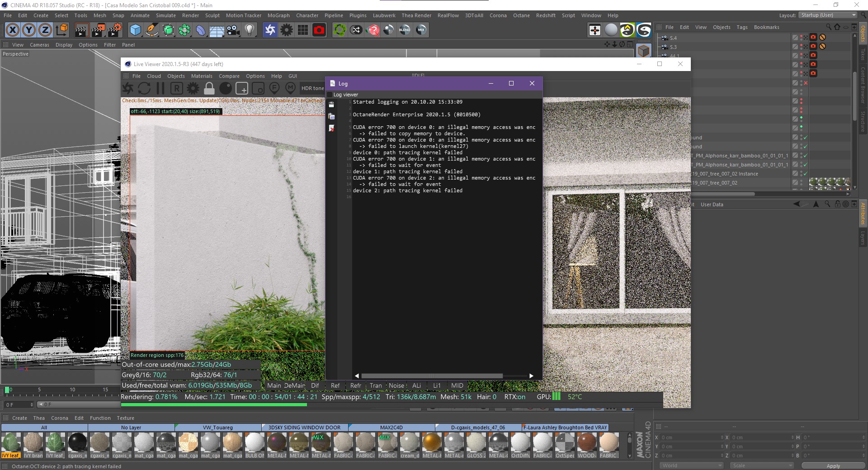Open Live Viewer settings gear

pos(193,88)
